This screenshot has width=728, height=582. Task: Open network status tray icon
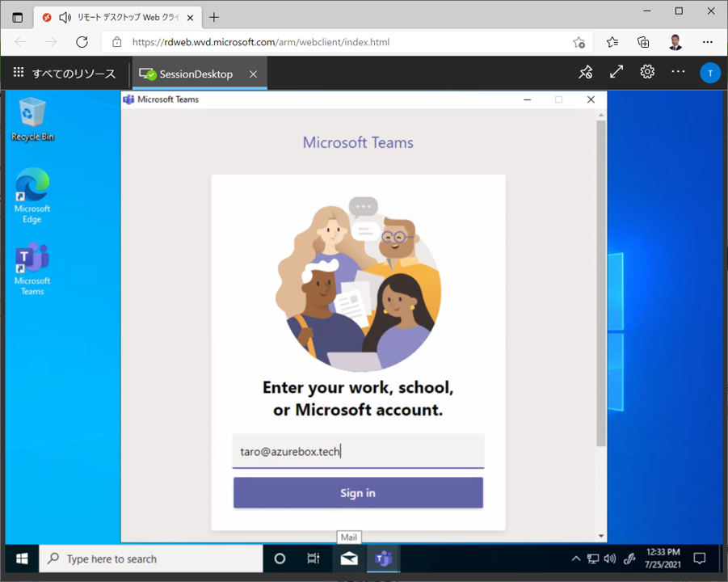point(593,559)
